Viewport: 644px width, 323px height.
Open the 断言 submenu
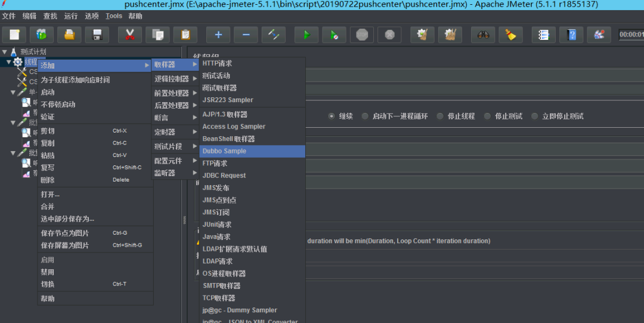coord(175,118)
